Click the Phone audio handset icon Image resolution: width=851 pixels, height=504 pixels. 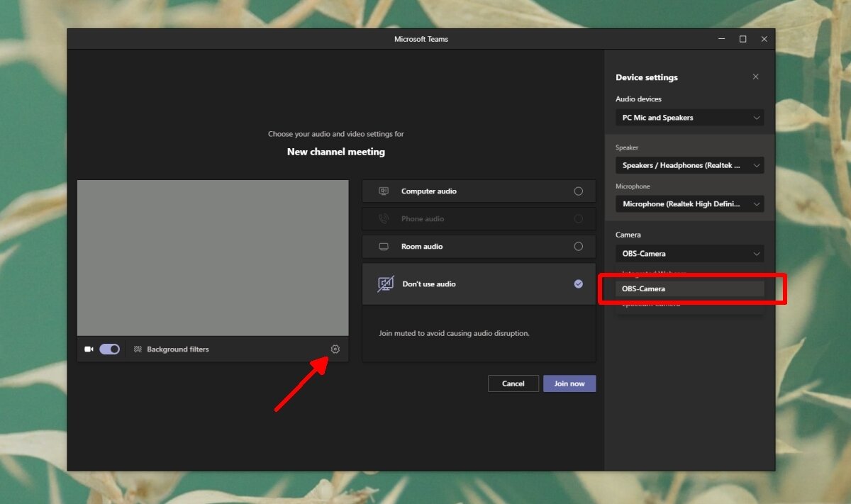coord(383,218)
